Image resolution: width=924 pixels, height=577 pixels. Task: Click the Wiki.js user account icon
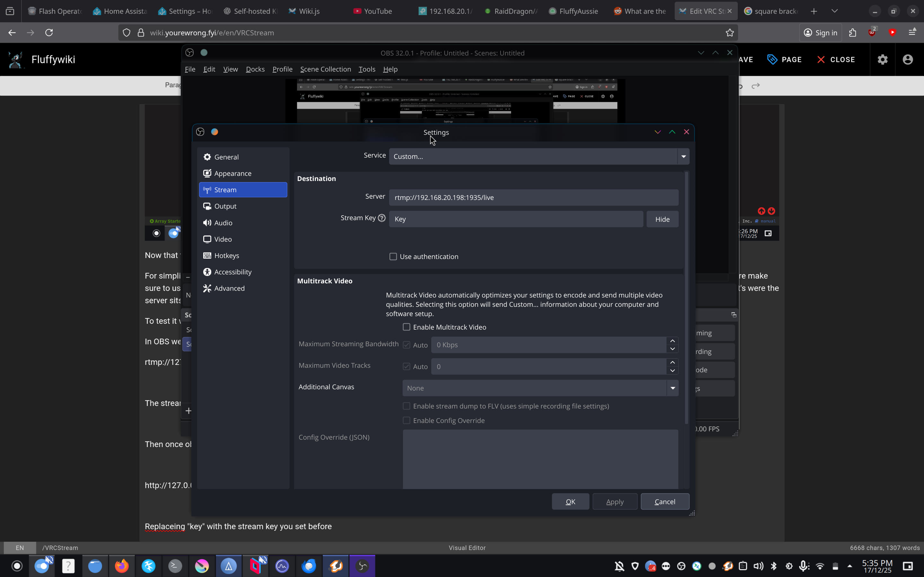coord(908,60)
